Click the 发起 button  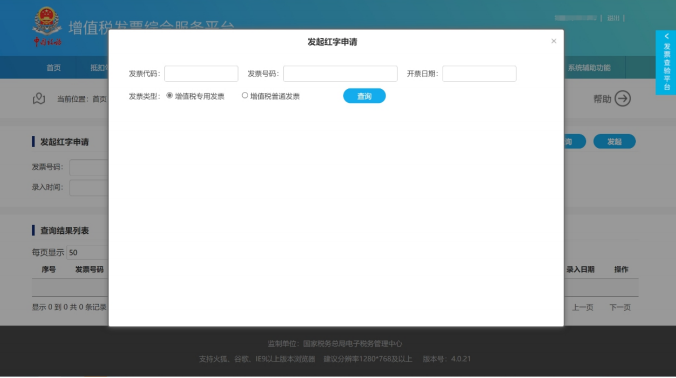[x=614, y=142]
